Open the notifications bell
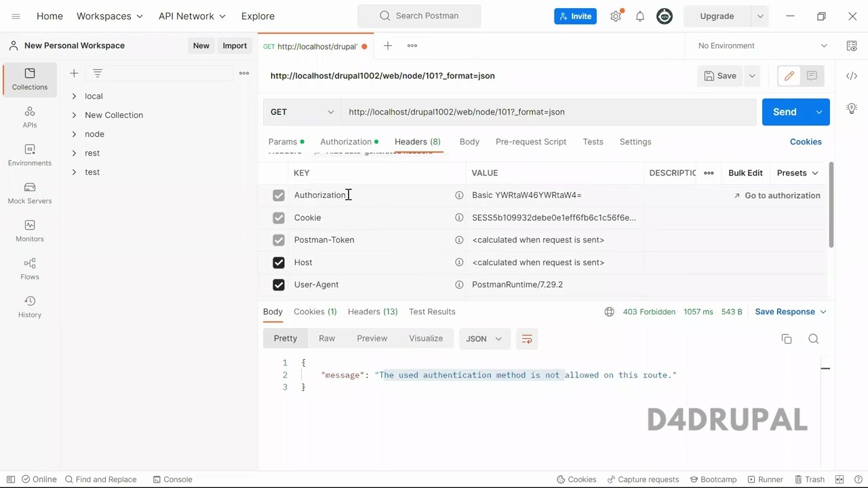 point(640,16)
